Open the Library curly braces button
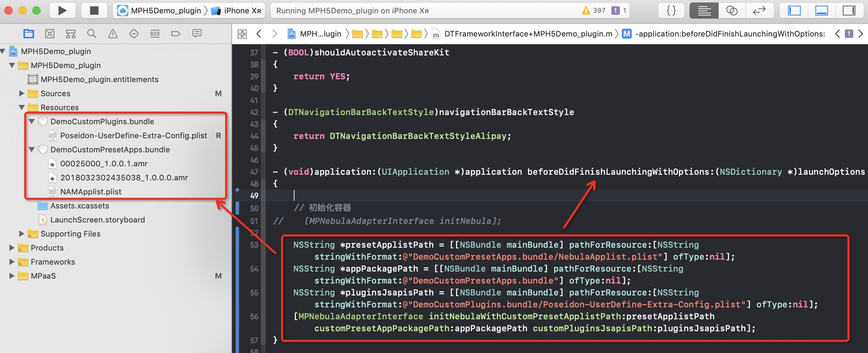The width and height of the screenshot is (868, 353). [671, 11]
